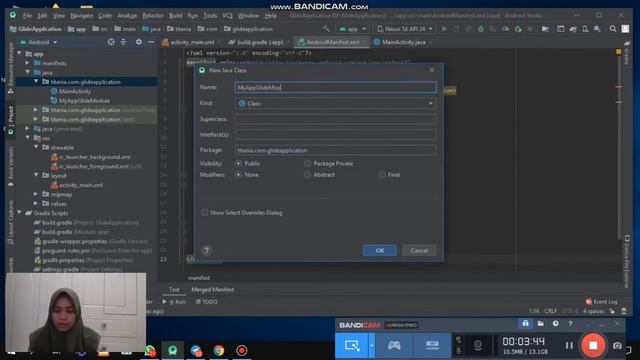Open the Merged Manifest tab
This screenshot has height=360, width=640.
point(213,289)
